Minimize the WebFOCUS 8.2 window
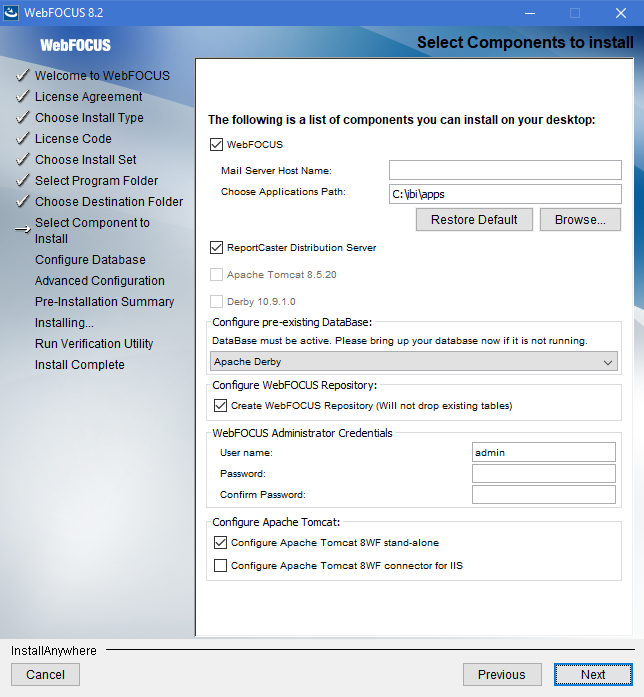The image size is (644, 697). (x=530, y=13)
